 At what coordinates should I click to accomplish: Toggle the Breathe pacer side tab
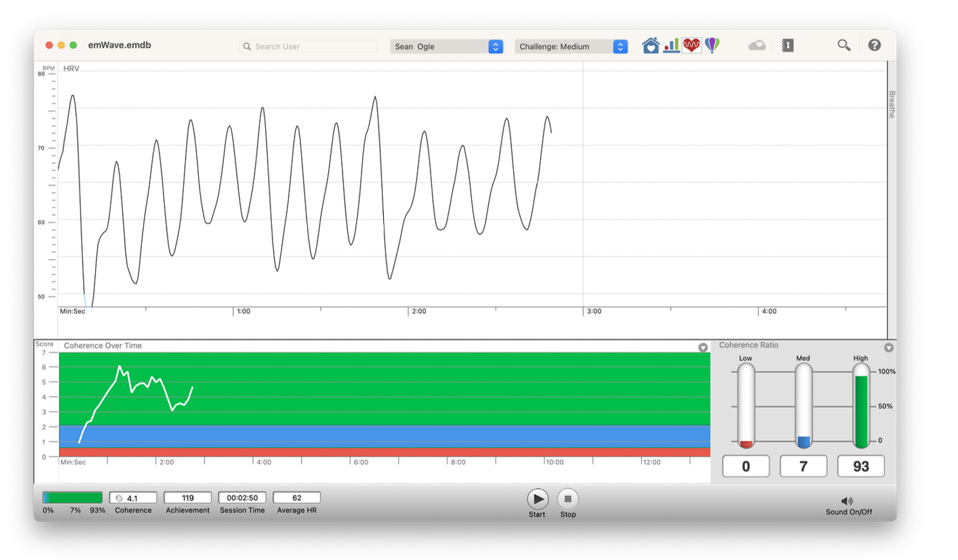pyautogui.click(x=892, y=105)
